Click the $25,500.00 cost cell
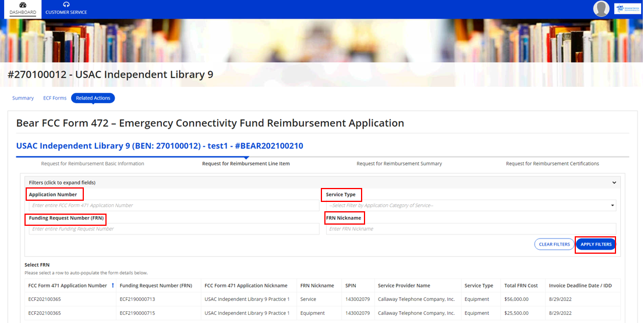 click(516, 313)
